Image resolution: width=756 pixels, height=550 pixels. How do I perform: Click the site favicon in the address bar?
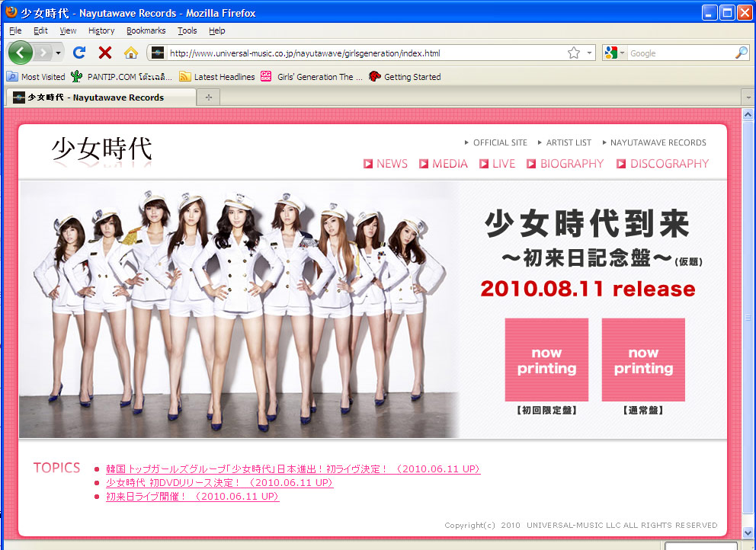[158, 53]
